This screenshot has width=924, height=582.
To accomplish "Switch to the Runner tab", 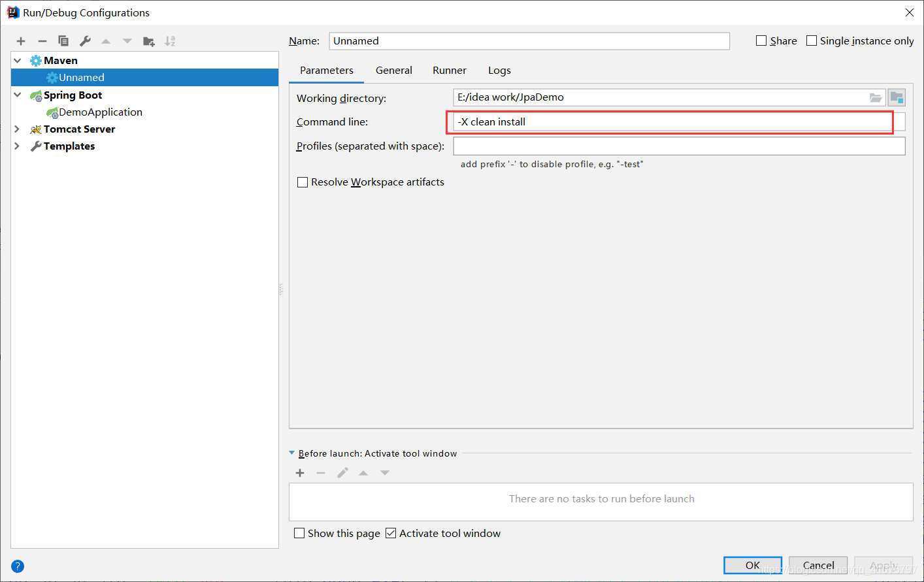I will coord(449,70).
